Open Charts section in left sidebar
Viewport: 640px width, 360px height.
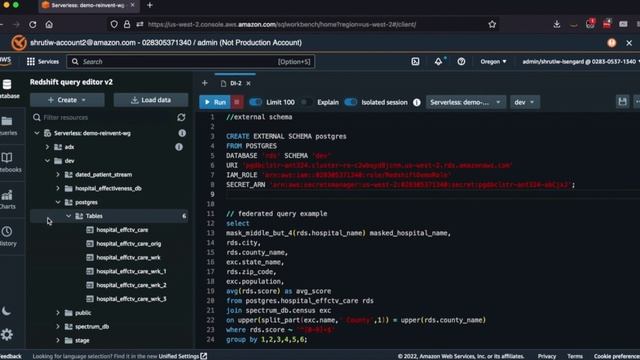7,199
